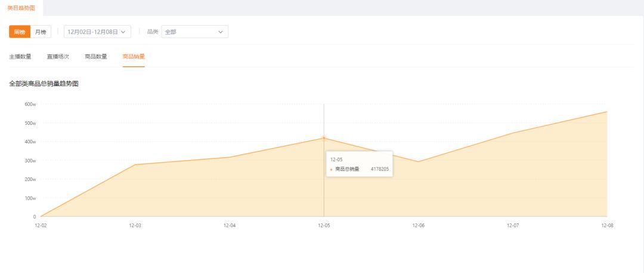This screenshot has height=273, width=644.
Task: Switch to the 主播数量 tab
Action: pos(20,57)
